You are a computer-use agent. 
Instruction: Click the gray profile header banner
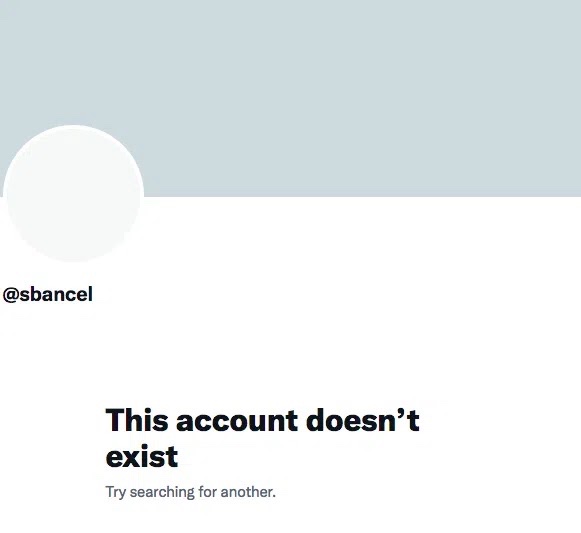[x=290, y=98]
